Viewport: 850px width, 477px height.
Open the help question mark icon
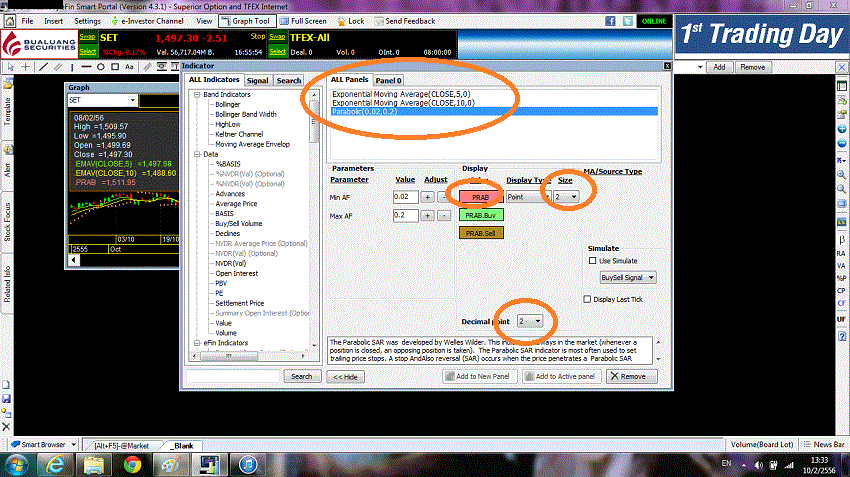tap(842, 336)
